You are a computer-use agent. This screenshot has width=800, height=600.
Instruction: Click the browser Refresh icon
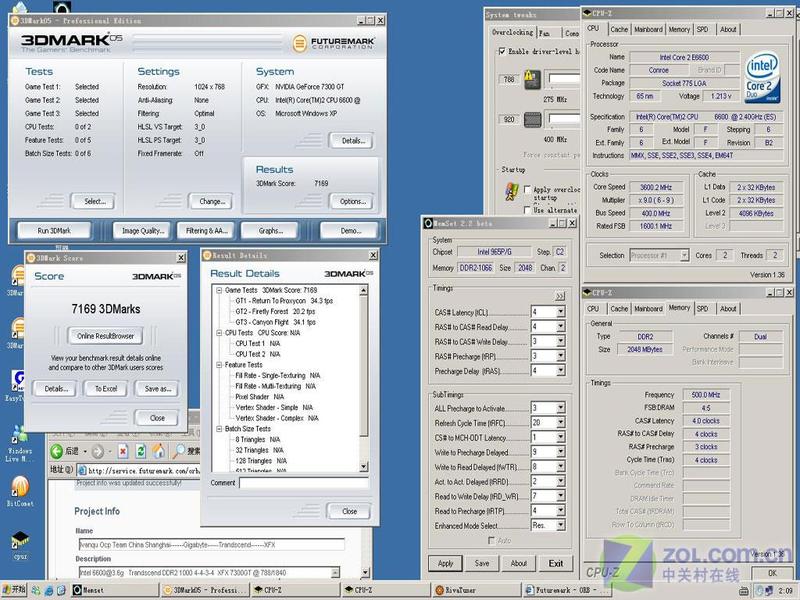click(x=140, y=452)
